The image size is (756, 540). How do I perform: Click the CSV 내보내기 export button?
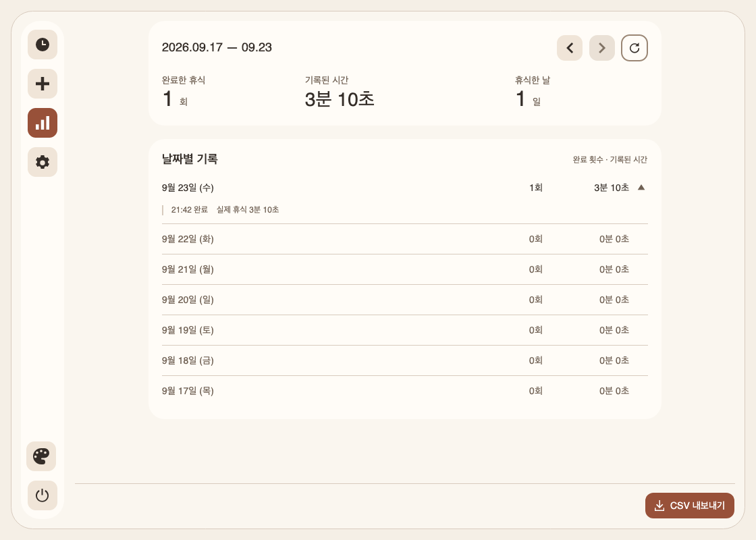(x=689, y=506)
